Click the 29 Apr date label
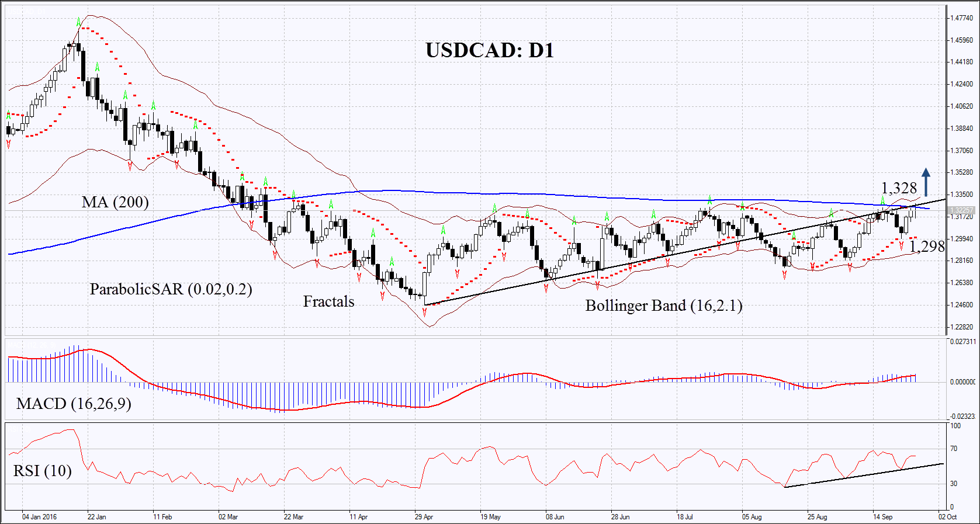The width and height of the screenshot is (980, 524). (424, 517)
